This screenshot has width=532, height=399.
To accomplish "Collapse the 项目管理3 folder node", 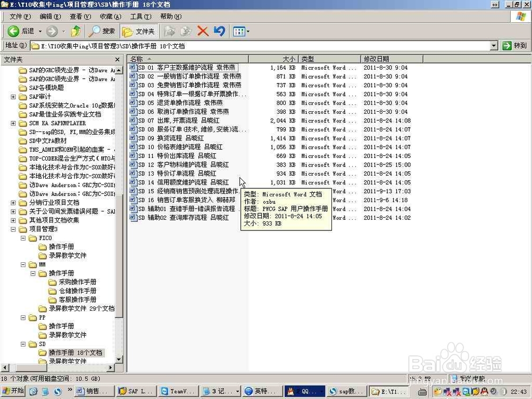I will [x=13, y=229].
